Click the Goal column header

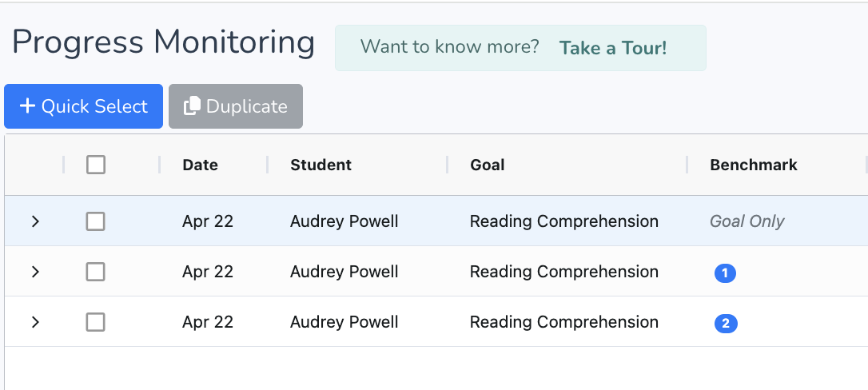click(487, 165)
